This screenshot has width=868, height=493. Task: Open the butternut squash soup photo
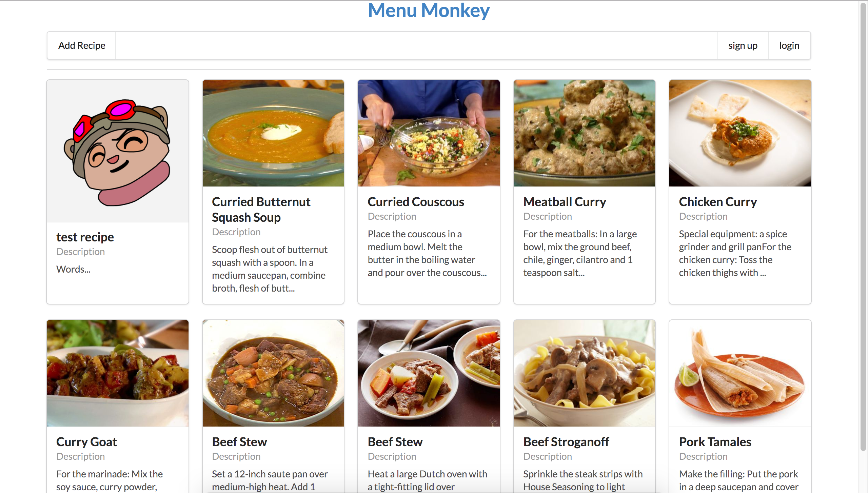(x=273, y=133)
